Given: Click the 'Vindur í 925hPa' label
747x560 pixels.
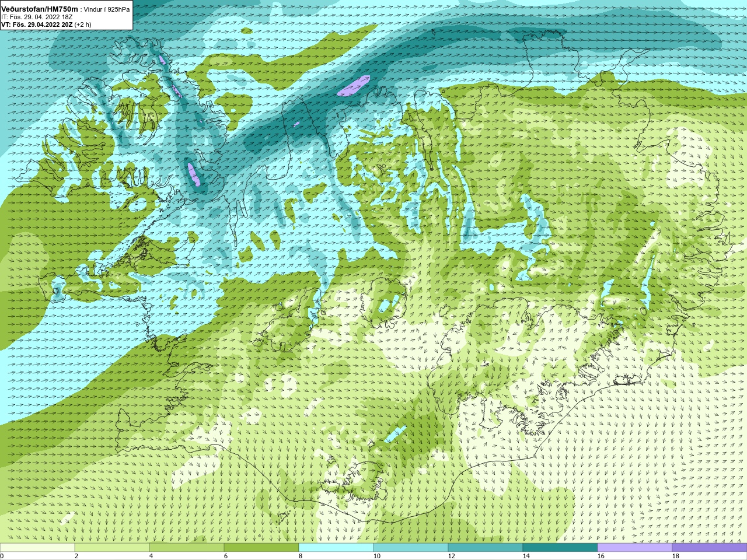Looking at the screenshot, I should pos(106,9).
